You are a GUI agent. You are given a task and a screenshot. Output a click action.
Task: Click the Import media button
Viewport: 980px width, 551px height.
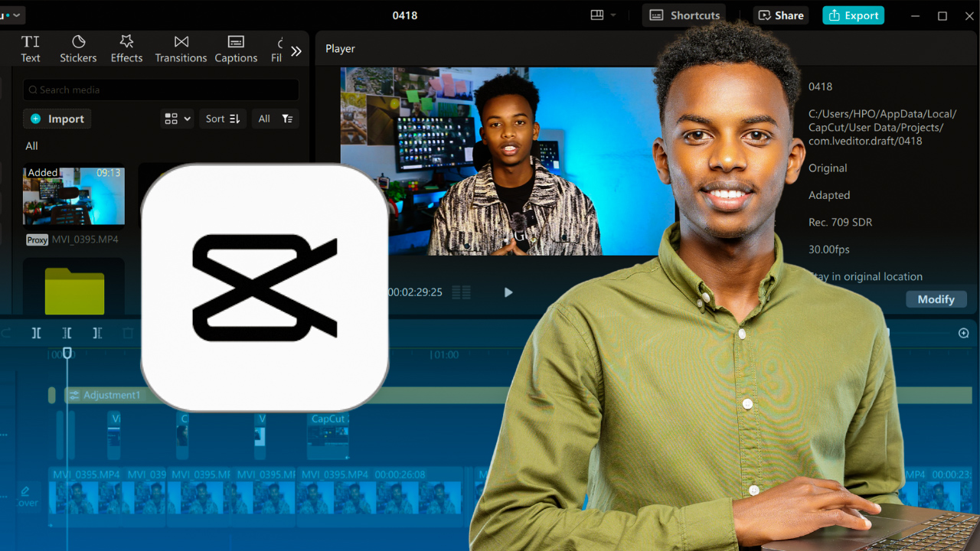(57, 119)
